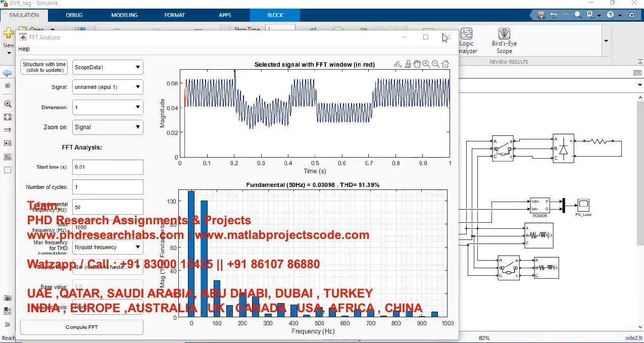The height and width of the screenshot is (343, 644).
Task: Undo the last action in Simulink
Action: [554, 15]
